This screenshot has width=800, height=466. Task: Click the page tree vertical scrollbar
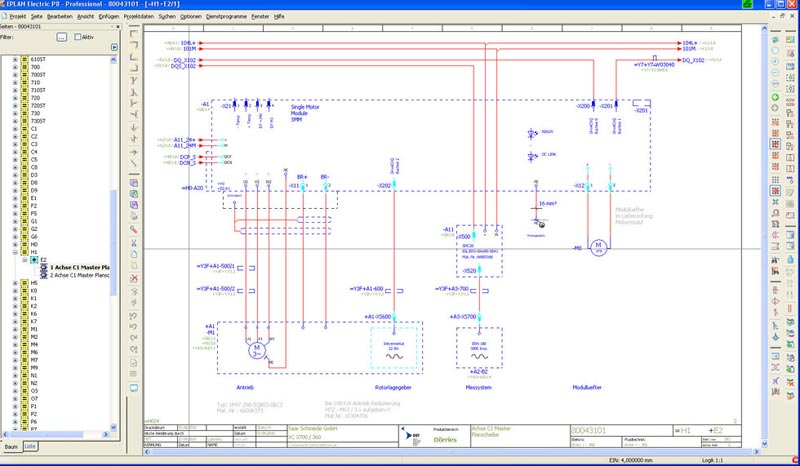click(x=114, y=200)
